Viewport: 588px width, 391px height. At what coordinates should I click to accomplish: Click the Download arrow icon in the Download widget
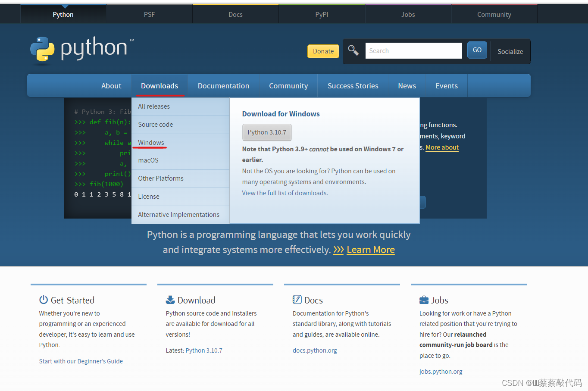(x=170, y=300)
